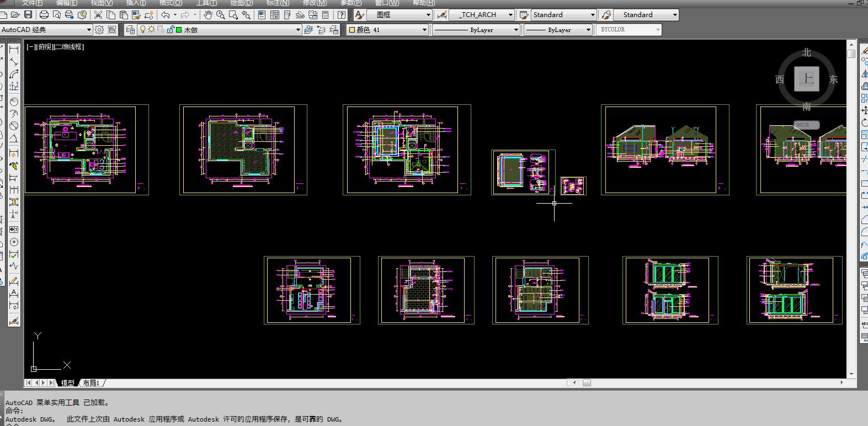Click the Save icon in the toolbar
The height and width of the screenshot is (426, 868).
pos(28,15)
